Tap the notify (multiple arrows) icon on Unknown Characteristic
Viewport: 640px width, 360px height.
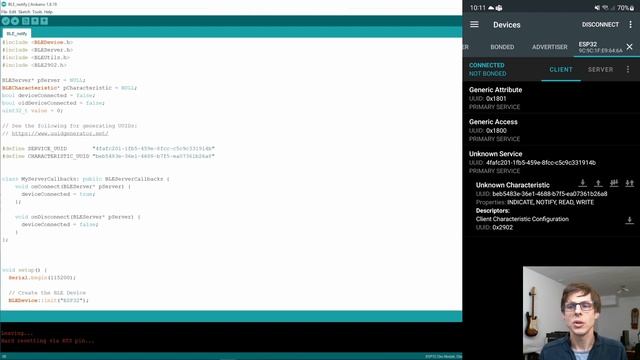pyautogui.click(x=614, y=183)
